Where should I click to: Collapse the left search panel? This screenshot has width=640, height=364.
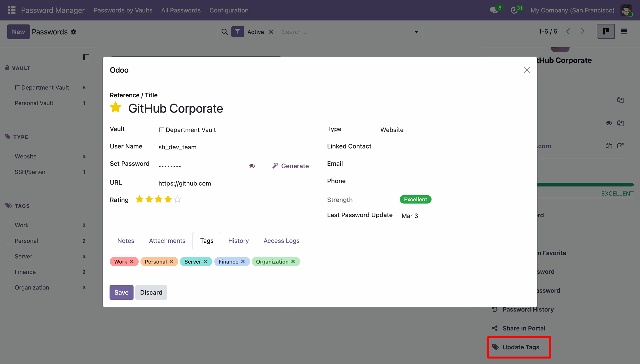tap(86, 57)
